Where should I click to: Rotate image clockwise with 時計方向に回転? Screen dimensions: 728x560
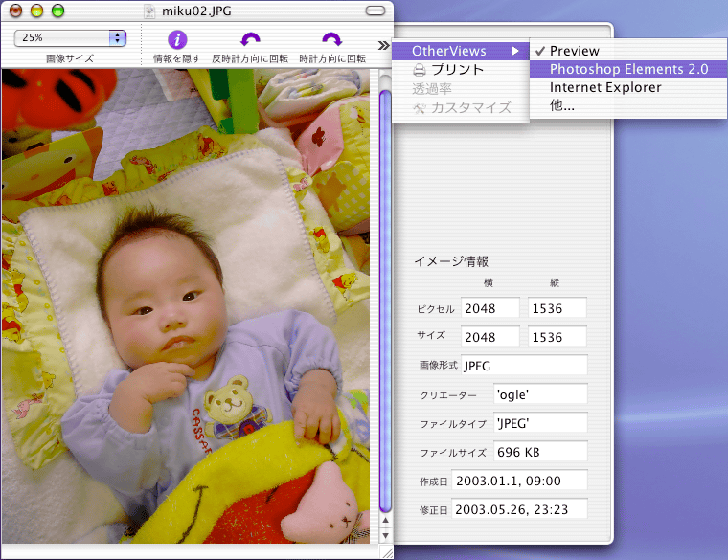[332, 40]
